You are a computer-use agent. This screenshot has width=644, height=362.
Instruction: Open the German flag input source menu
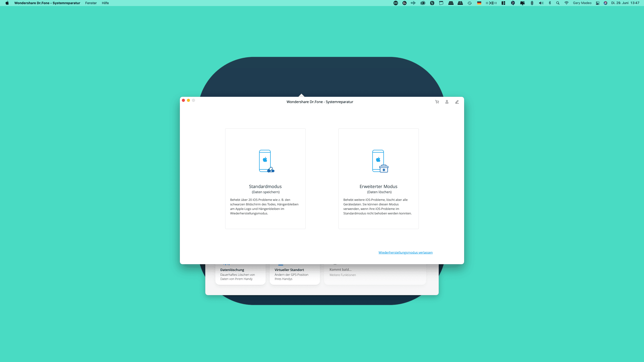tap(479, 3)
